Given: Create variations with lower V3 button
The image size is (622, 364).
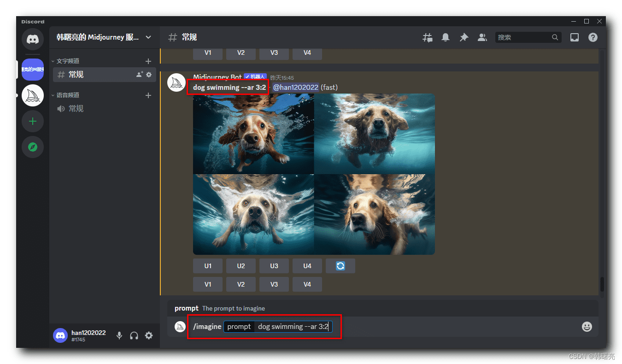Looking at the screenshot, I should coord(274,284).
